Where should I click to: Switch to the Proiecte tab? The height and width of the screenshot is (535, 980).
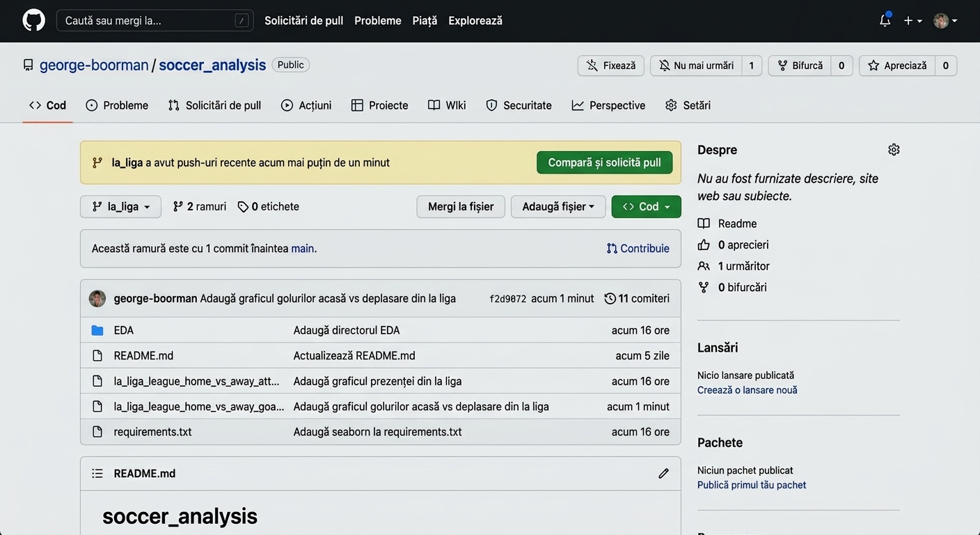[x=379, y=105]
